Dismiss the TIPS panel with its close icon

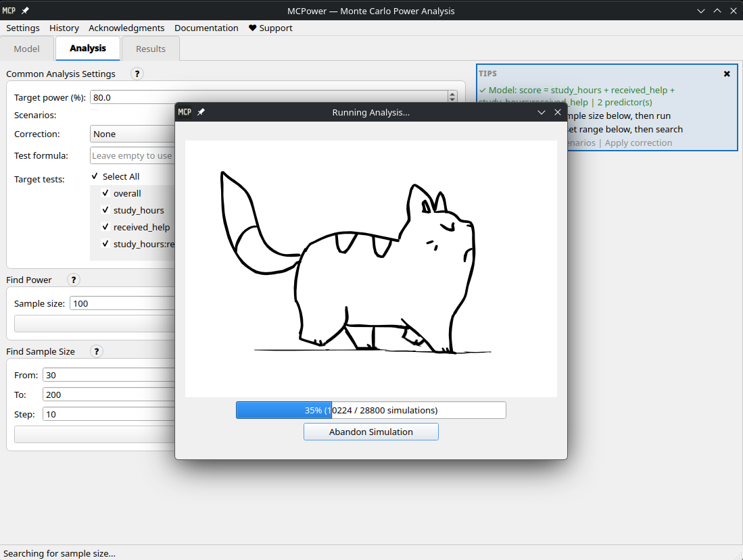pyautogui.click(x=727, y=74)
